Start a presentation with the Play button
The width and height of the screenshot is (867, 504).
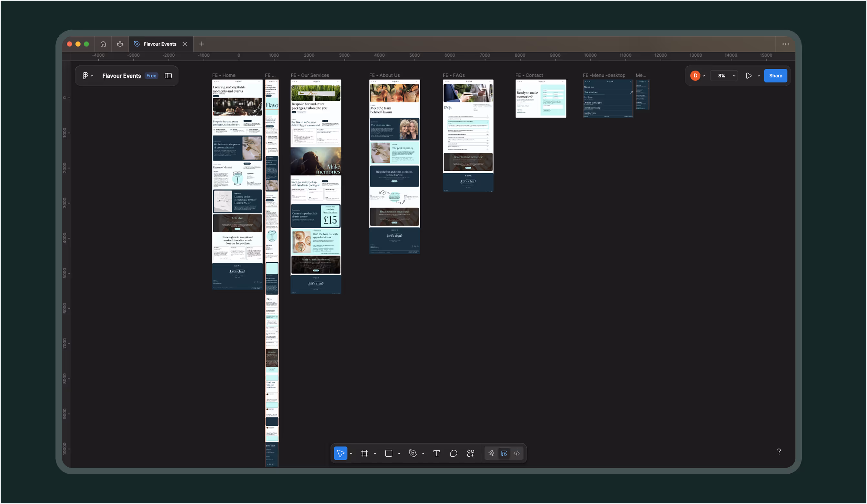[x=749, y=75]
